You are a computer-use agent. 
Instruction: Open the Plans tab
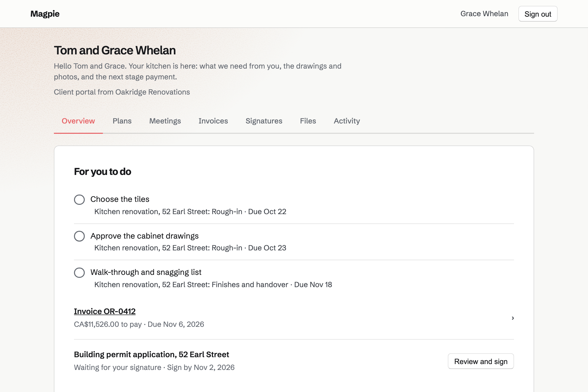coord(122,121)
